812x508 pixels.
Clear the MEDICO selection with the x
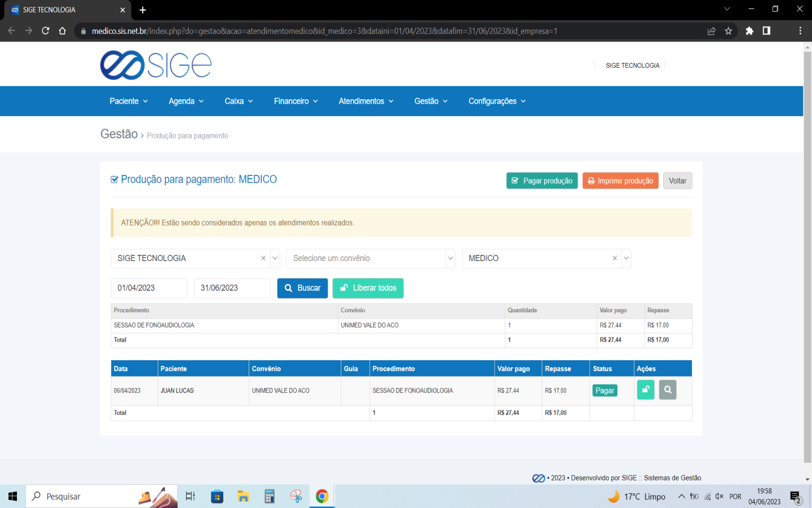615,258
